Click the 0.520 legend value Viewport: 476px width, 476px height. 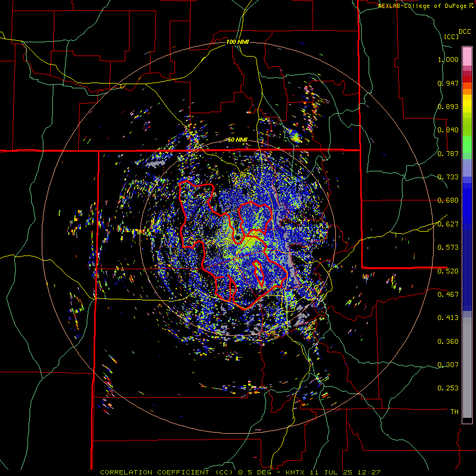448,271
